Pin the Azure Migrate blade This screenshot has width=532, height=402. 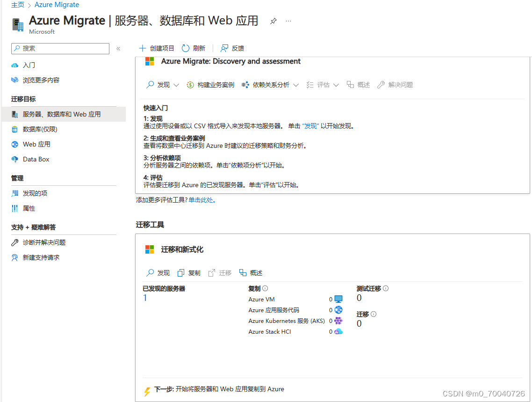tap(273, 21)
